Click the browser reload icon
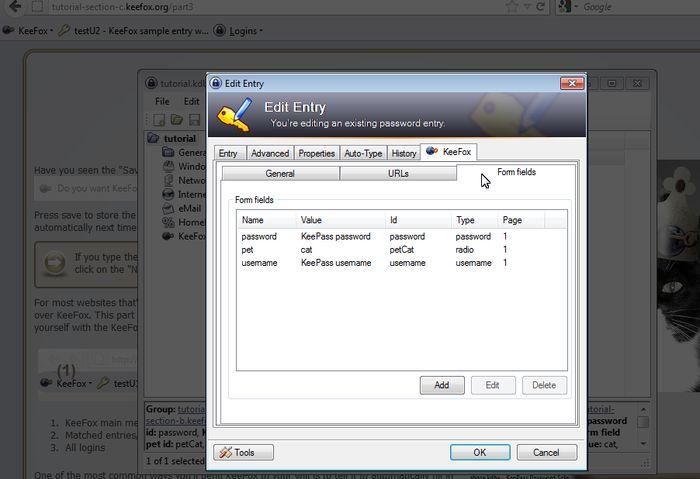700x479 pixels. tap(540, 6)
